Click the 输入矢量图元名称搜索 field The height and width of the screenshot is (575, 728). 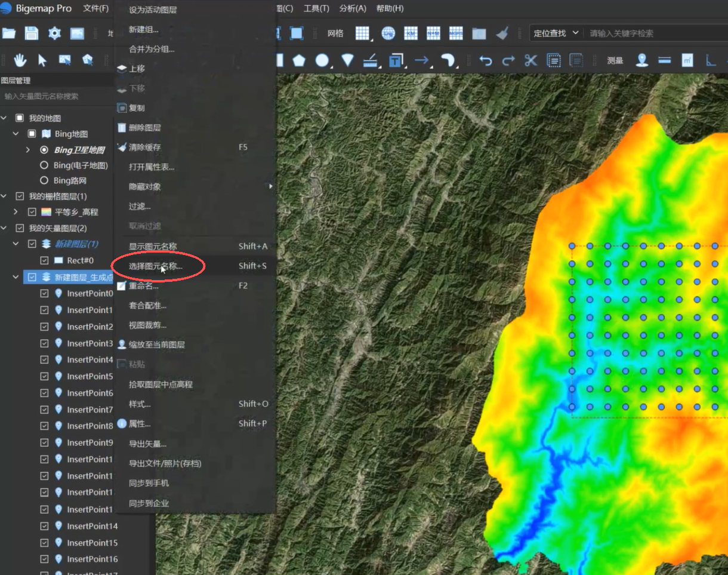(57, 96)
